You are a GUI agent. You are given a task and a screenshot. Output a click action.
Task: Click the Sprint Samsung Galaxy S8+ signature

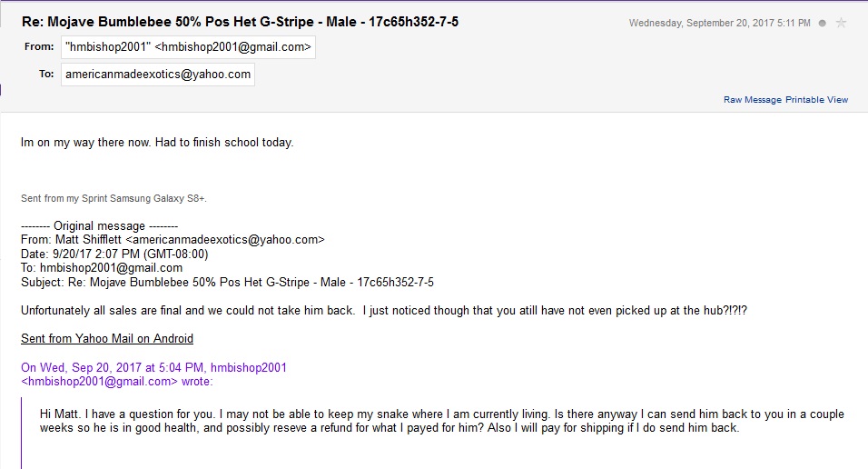(x=113, y=198)
